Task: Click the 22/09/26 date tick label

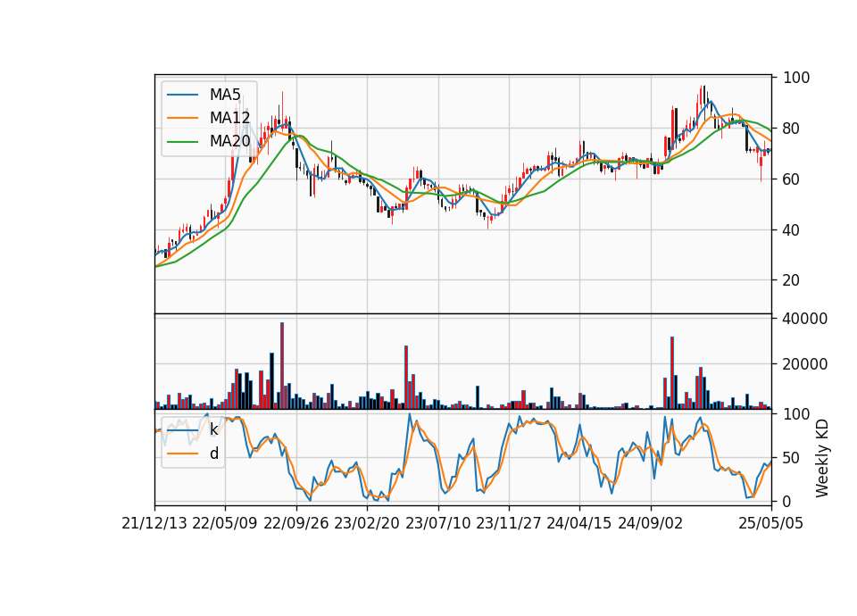Action: point(296,524)
